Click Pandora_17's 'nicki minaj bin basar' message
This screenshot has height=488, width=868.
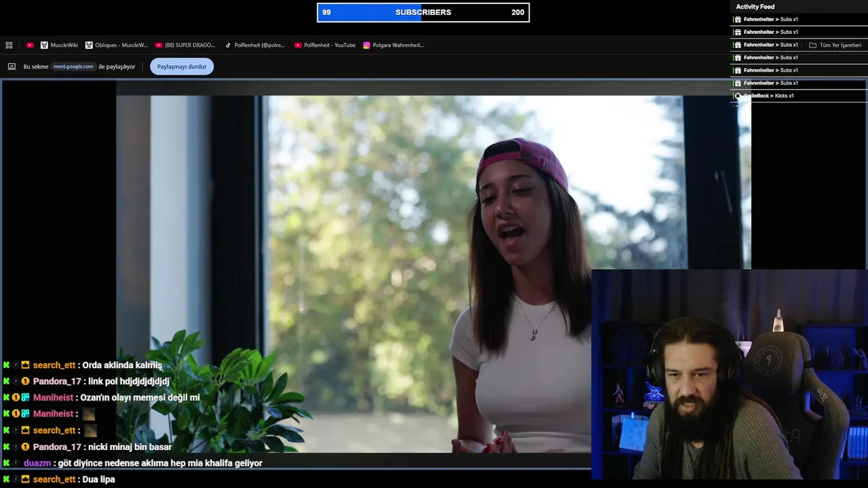pyautogui.click(x=130, y=447)
